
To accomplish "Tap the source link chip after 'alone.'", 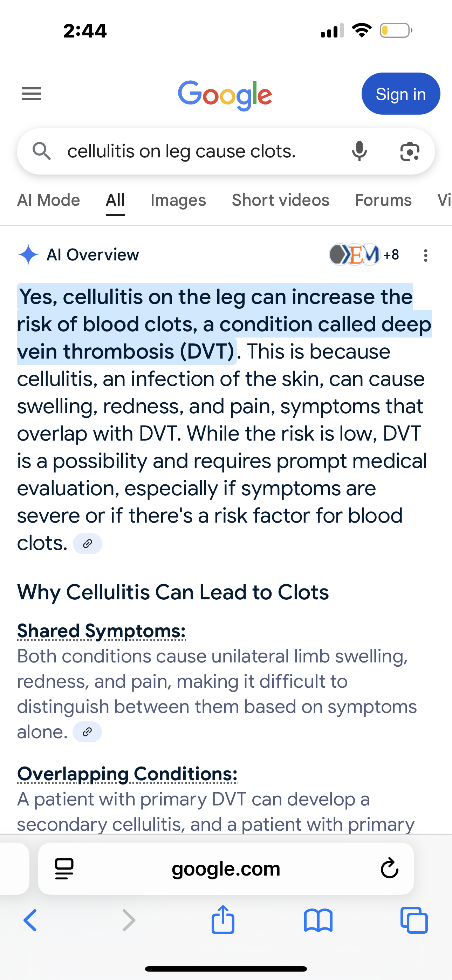I will [87, 732].
